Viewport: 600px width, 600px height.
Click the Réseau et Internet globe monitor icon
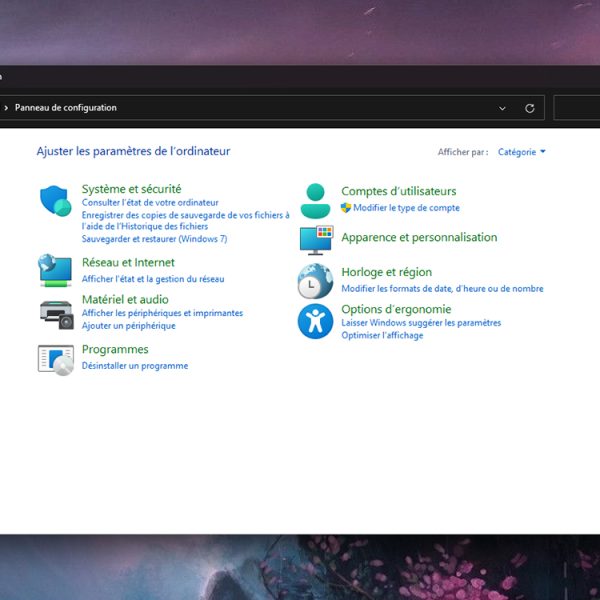tap(55, 270)
